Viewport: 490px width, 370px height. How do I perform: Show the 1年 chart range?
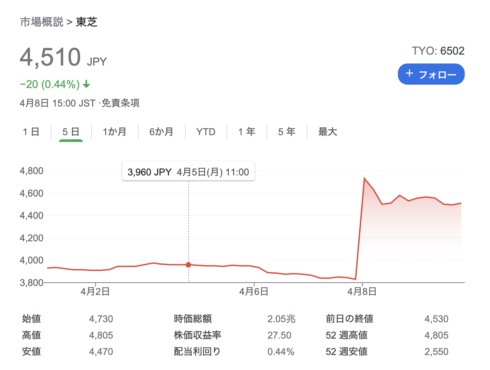247,132
